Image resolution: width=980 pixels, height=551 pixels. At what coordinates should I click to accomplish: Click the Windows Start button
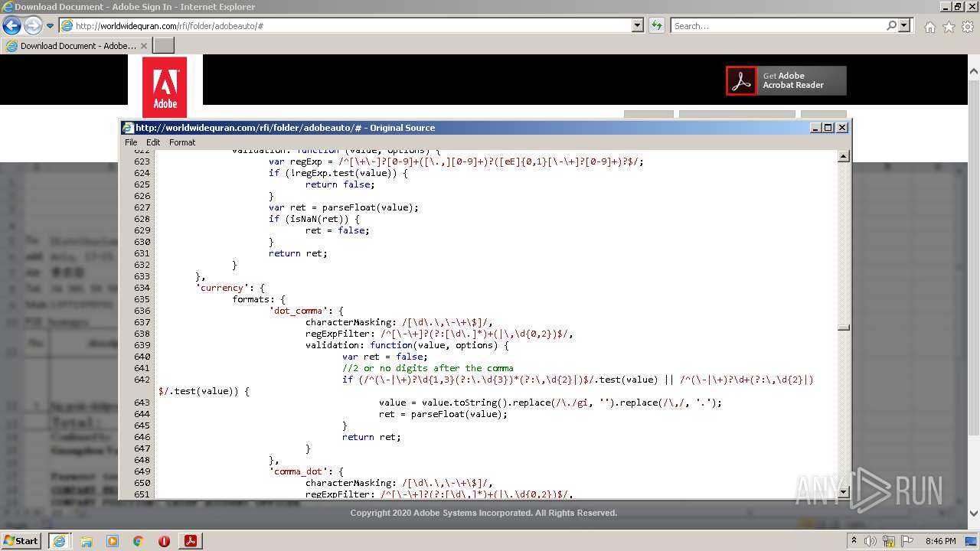[x=21, y=540]
